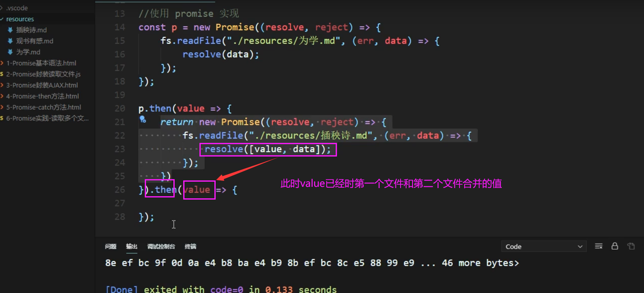Clear the output panel with the clear icon
Viewport: 644px width, 293px height.
pyautogui.click(x=598, y=246)
